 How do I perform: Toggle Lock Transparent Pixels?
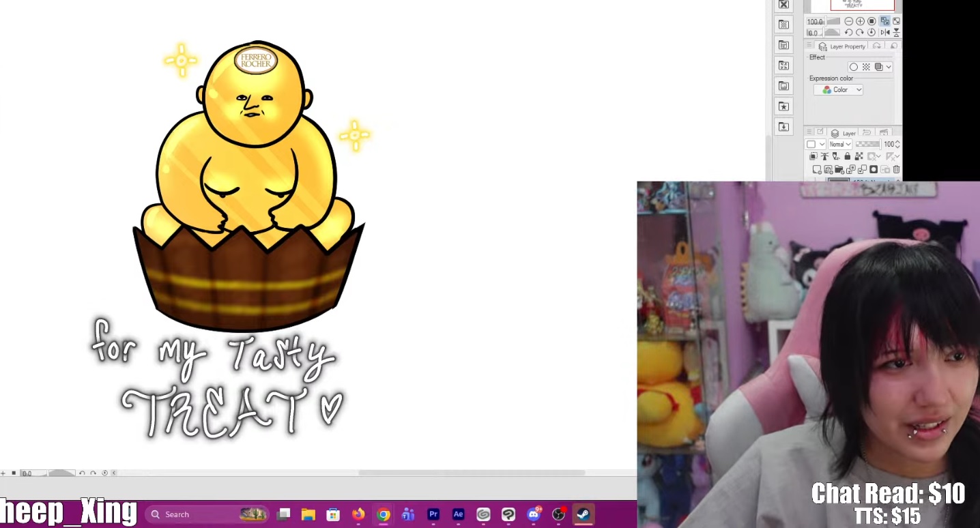[x=859, y=157]
